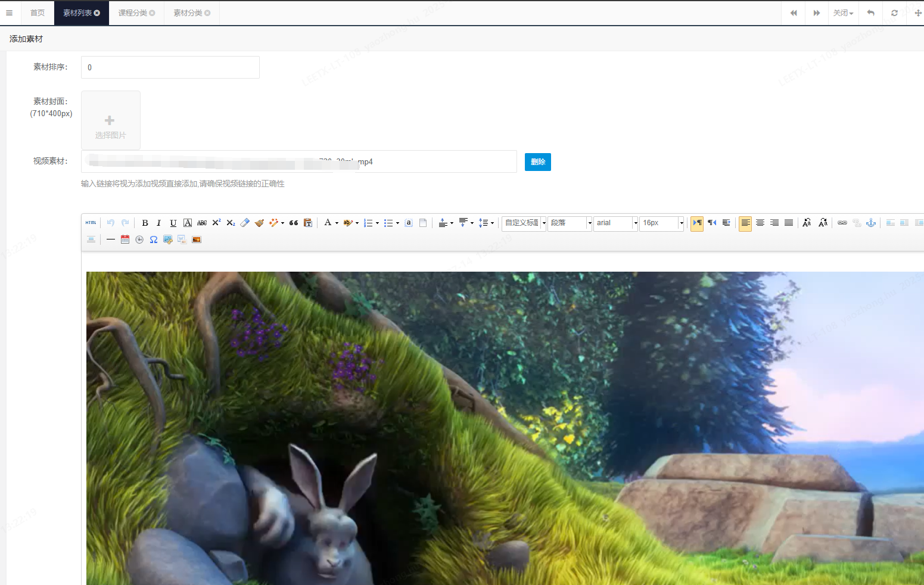The image size is (924, 585).
Task: Run auto typeset with the wand icon
Action: coord(273,223)
